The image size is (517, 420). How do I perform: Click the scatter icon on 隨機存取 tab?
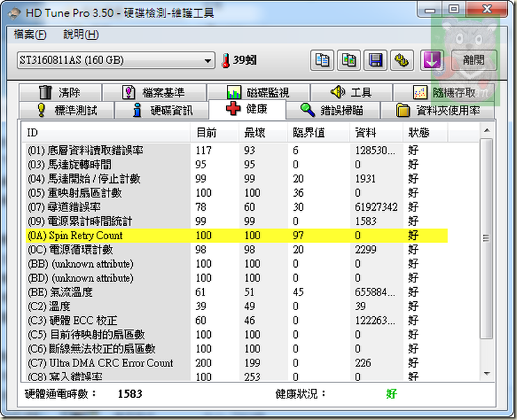[420, 92]
